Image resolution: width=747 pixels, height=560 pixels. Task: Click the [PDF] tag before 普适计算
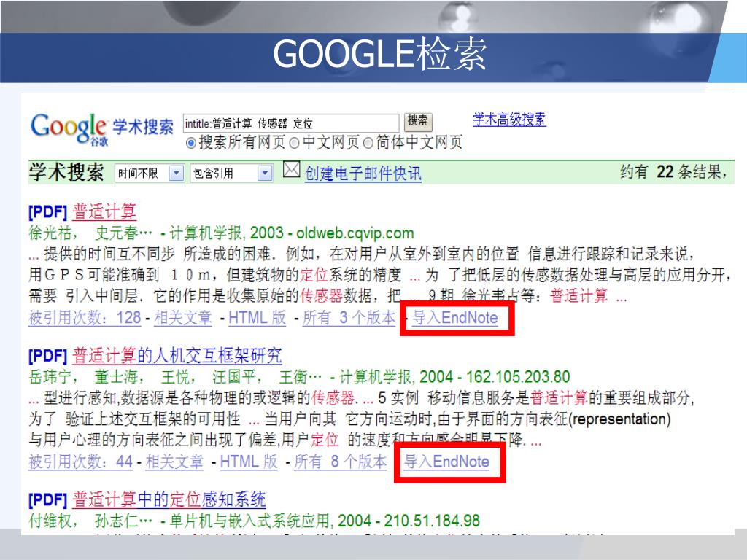coord(47,212)
